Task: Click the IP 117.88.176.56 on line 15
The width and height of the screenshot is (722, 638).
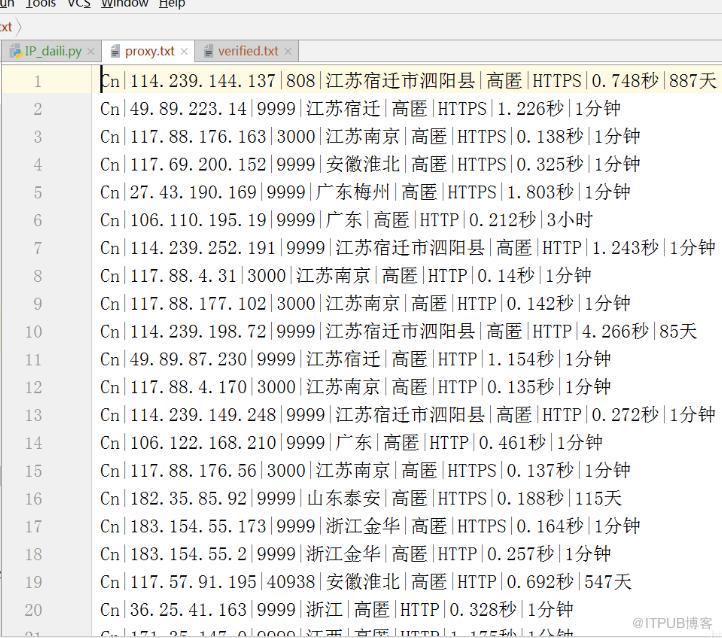Action: pyautogui.click(x=193, y=471)
